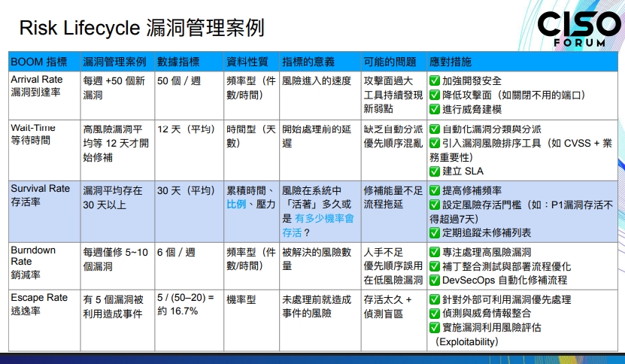
Task: Click the checkmark beside 設定風險存活門檻
Action: pyautogui.click(x=435, y=205)
